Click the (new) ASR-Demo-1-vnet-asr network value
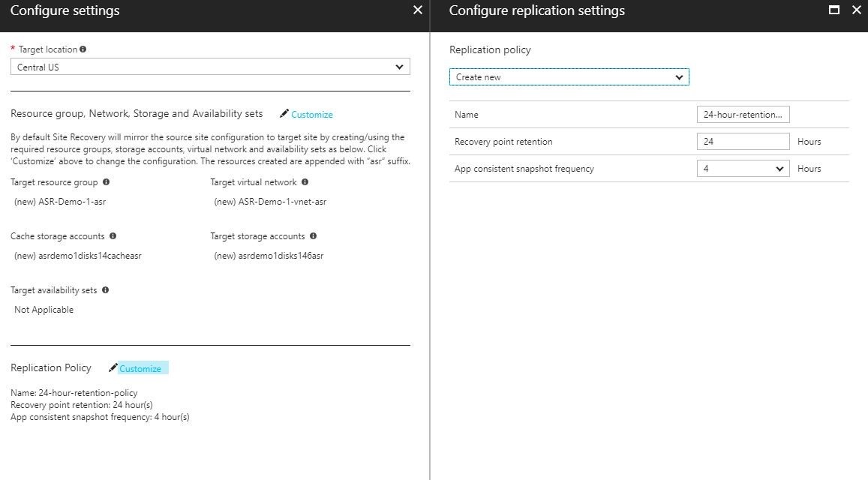 coord(270,202)
